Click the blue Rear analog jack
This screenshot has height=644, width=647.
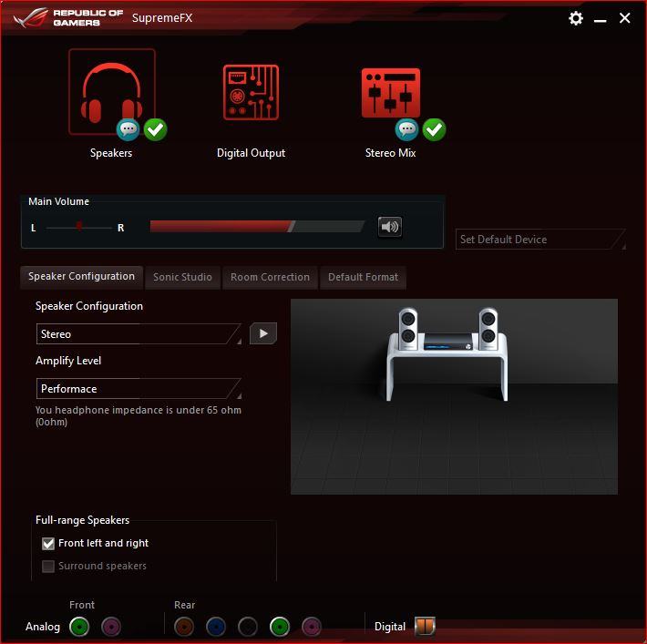point(216,627)
